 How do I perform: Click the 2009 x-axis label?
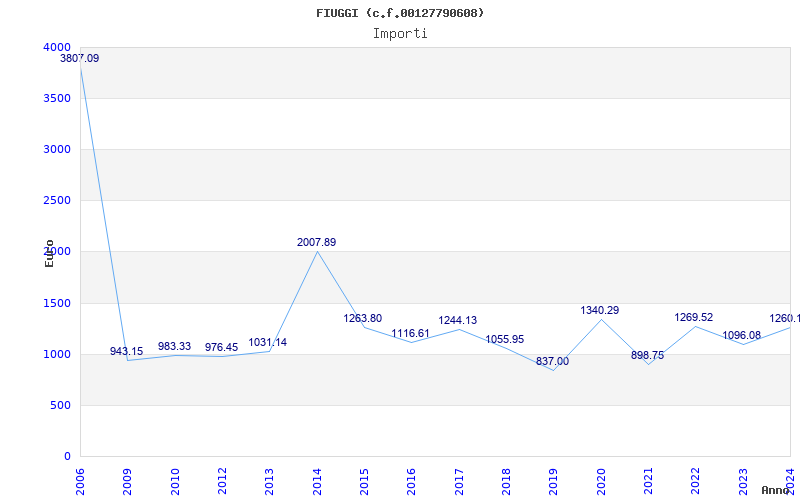tap(127, 481)
